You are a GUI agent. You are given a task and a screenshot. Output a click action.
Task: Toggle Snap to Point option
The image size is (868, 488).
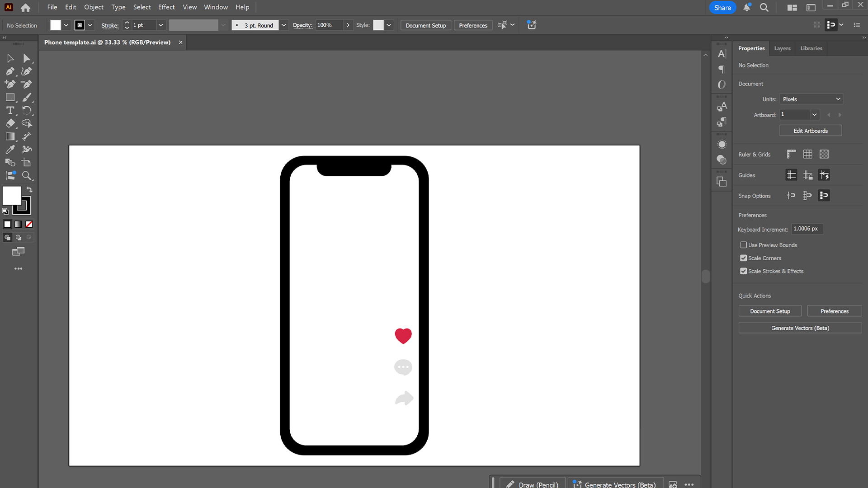point(791,196)
